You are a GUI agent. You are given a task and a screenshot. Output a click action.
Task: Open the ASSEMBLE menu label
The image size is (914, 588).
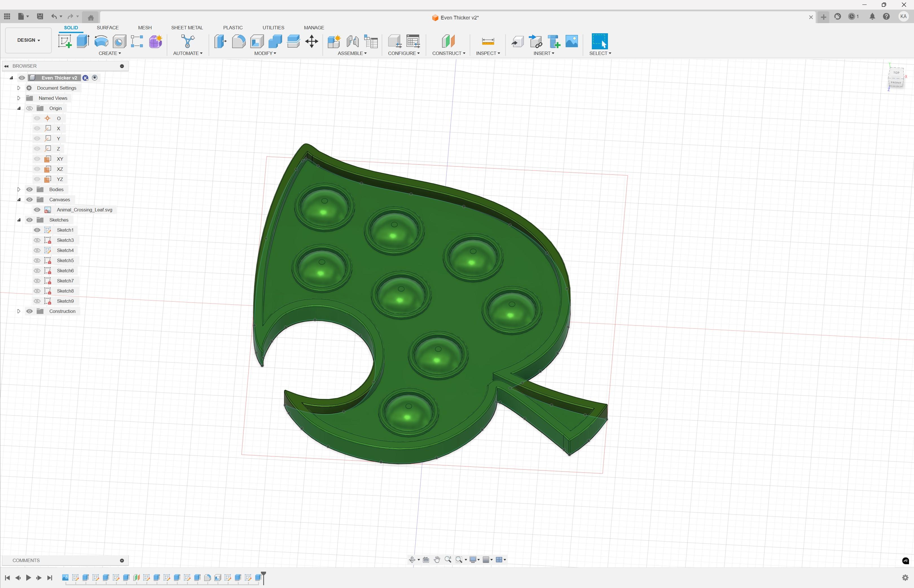click(352, 53)
